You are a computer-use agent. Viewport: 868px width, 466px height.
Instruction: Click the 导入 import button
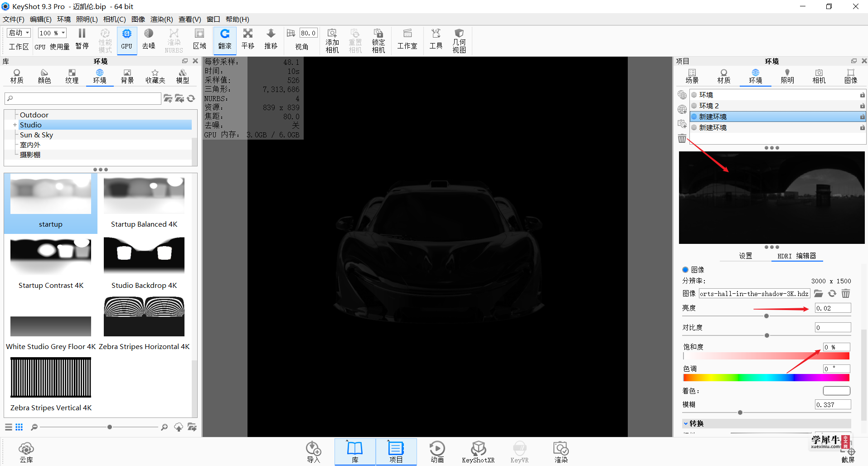tap(314, 452)
